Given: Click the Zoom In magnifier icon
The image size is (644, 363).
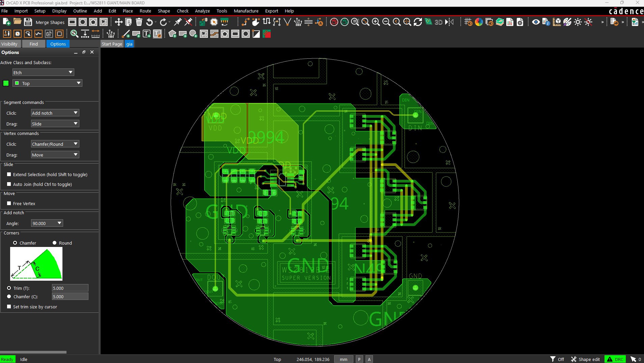Looking at the screenshot, I should point(376,22).
